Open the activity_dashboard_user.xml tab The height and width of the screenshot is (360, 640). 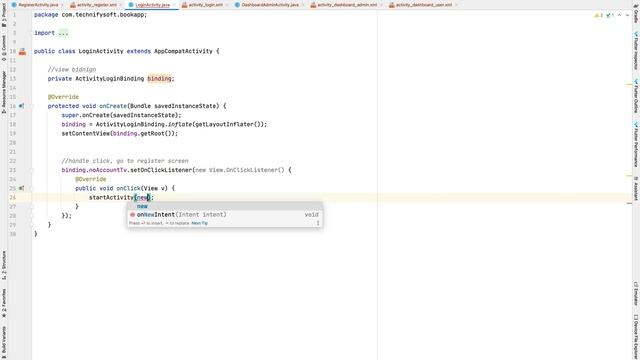click(424, 5)
